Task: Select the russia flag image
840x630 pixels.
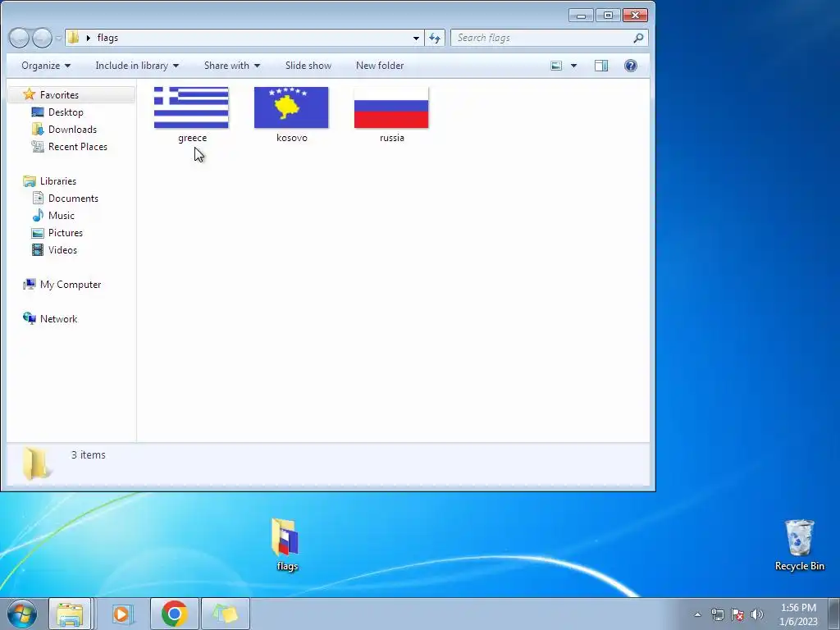Action: click(x=391, y=107)
